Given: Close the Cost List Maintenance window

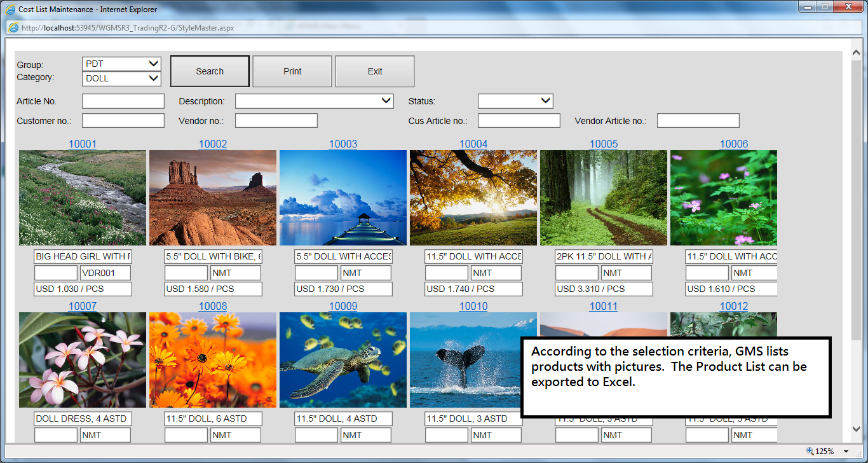Looking at the screenshot, I should click(847, 6).
